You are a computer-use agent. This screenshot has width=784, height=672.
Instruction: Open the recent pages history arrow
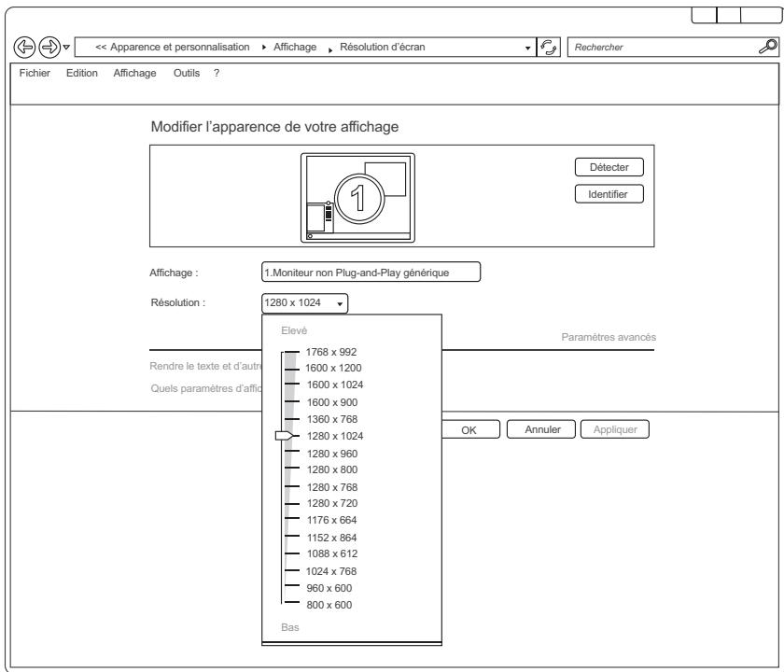[66, 48]
